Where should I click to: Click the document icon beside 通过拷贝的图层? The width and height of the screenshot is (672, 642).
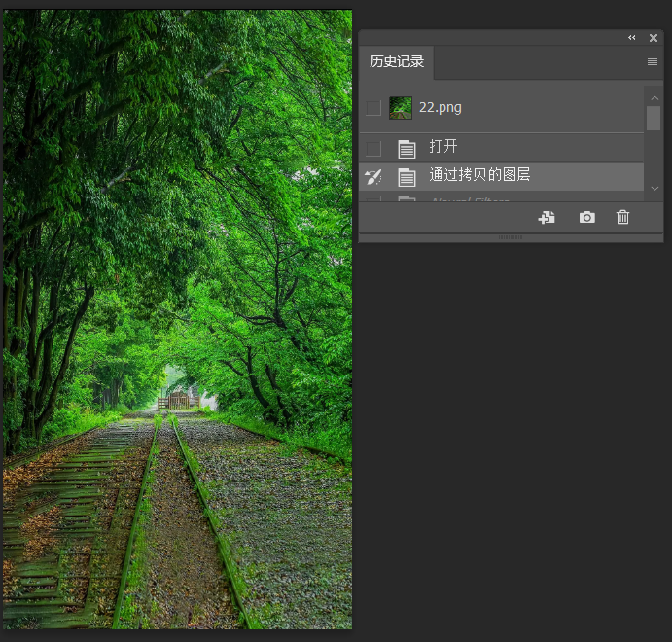[407, 177]
